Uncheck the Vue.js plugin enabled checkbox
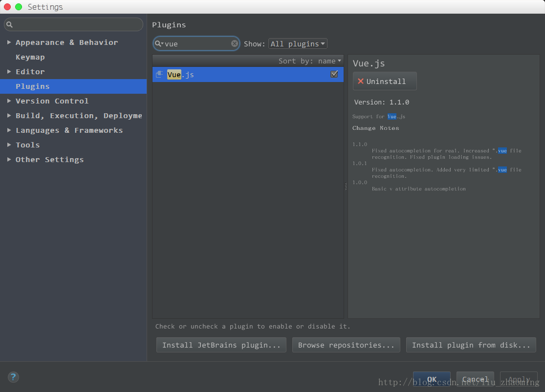Image resolution: width=545 pixels, height=392 pixels. pos(334,74)
